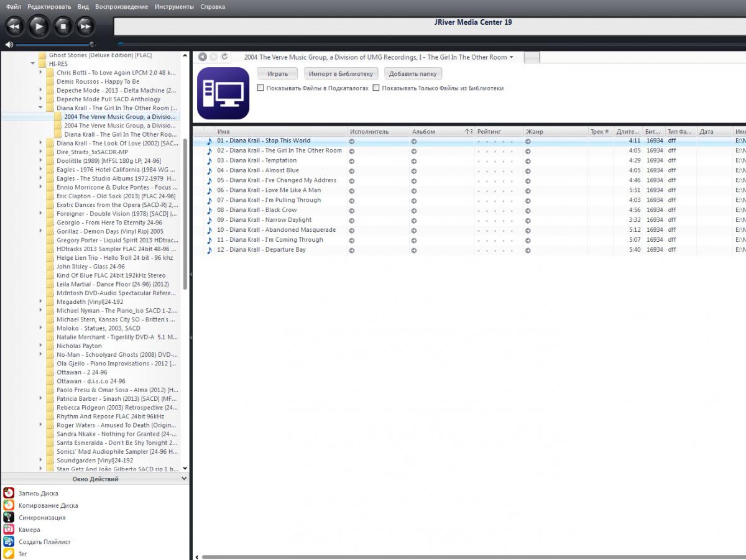Click Импорт в Библиотеку button
The height and width of the screenshot is (560, 746).
(341, 73)
